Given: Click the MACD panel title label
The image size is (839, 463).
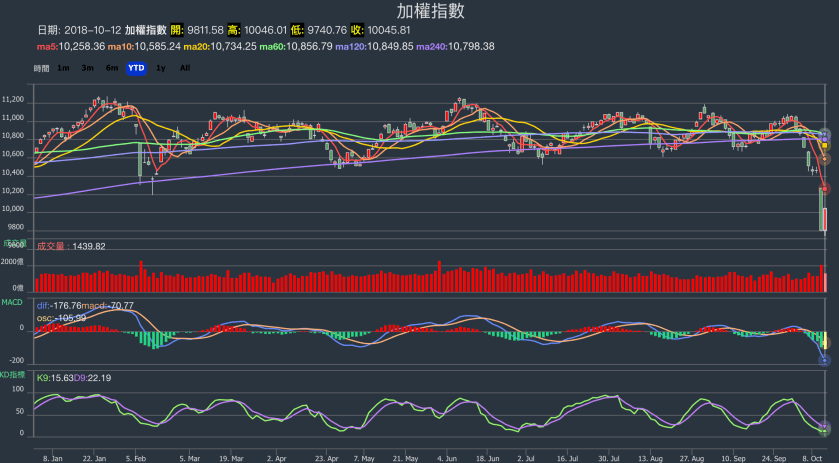Looking at the screenshot, I should click(x=12, y=301).
